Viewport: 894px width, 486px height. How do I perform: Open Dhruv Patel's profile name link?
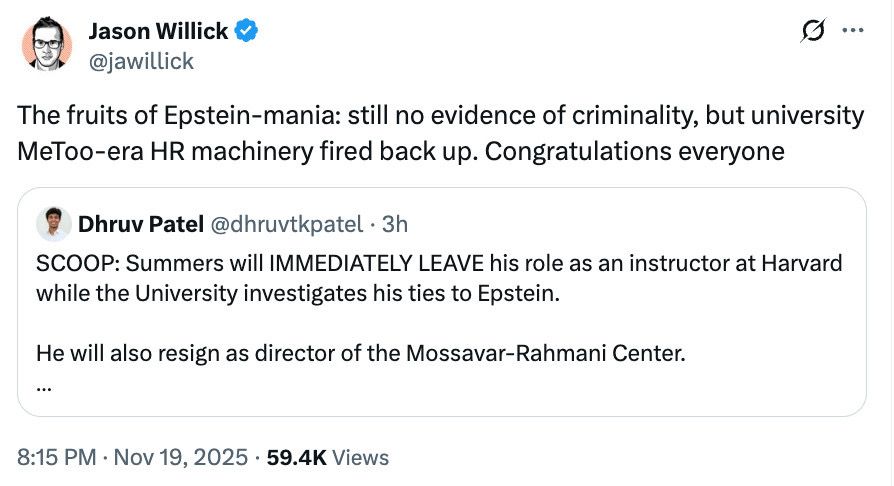[132, 223]
